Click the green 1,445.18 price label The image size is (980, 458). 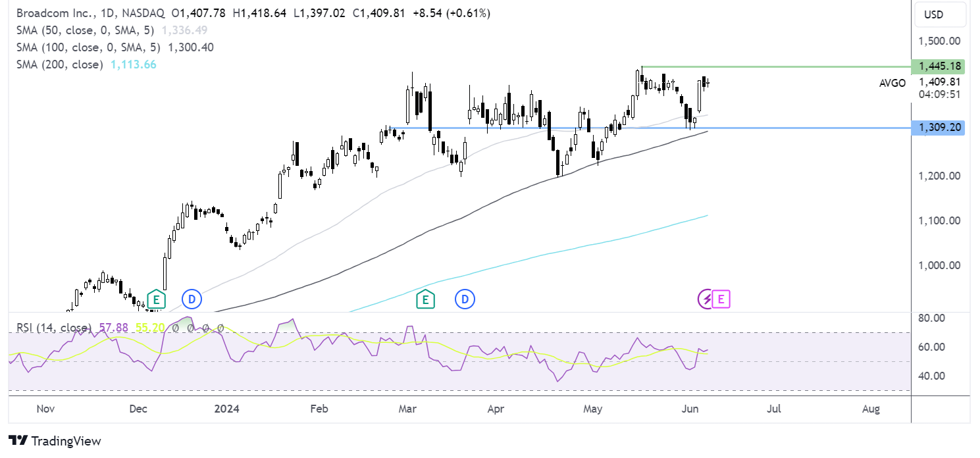pyautogui.click(x=939, y=66)
